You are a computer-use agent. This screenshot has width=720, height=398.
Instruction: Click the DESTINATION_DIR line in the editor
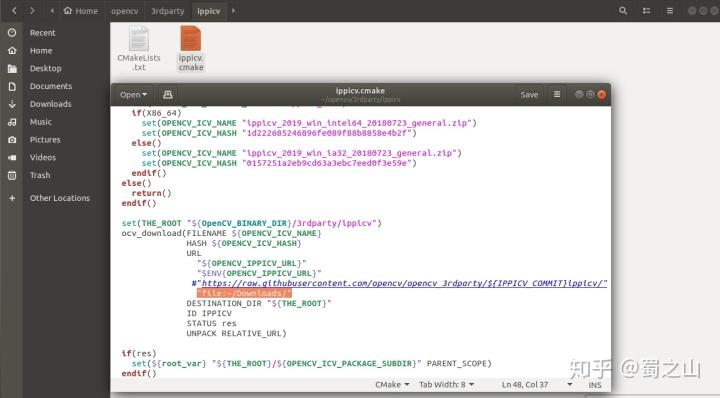click(x=259, y=303)
